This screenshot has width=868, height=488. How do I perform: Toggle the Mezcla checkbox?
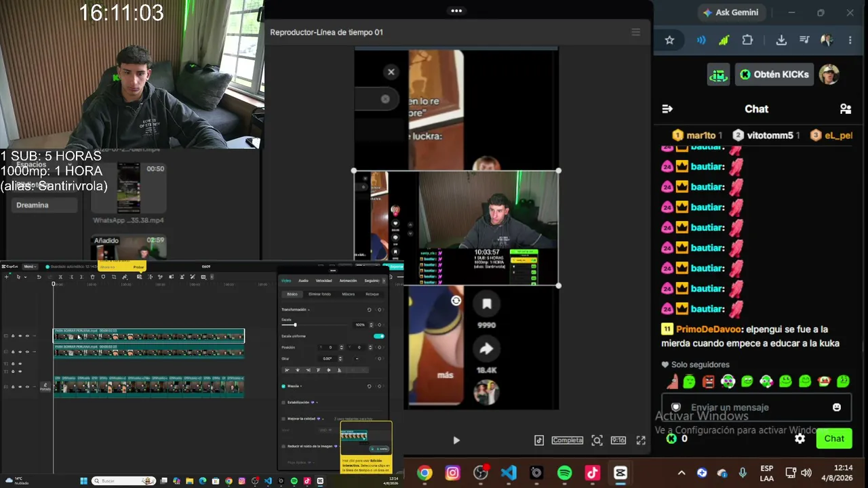point(283,386)
